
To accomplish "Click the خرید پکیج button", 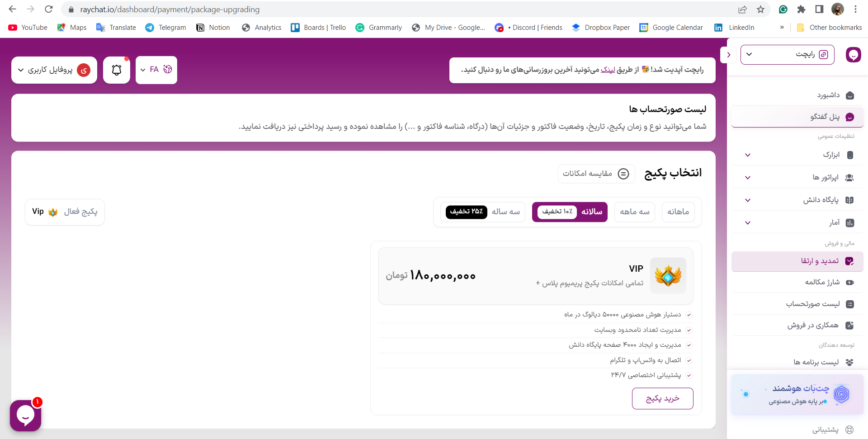I will (x=663, y=398).
